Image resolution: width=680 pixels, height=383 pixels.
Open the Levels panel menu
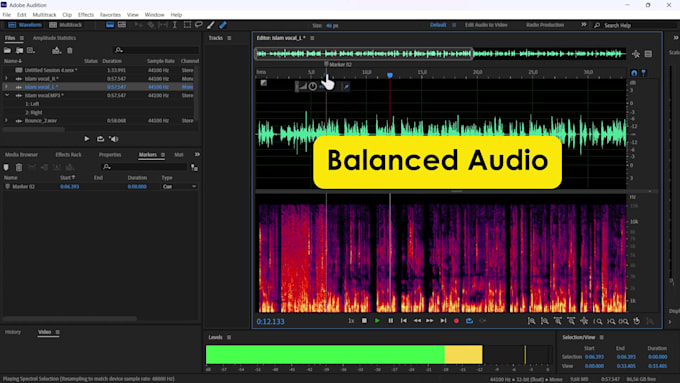click(x=229, y=337)
